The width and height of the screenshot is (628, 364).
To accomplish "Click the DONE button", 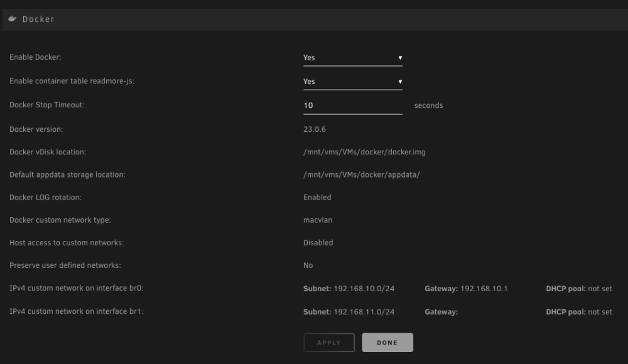I will tap(387, 343).
